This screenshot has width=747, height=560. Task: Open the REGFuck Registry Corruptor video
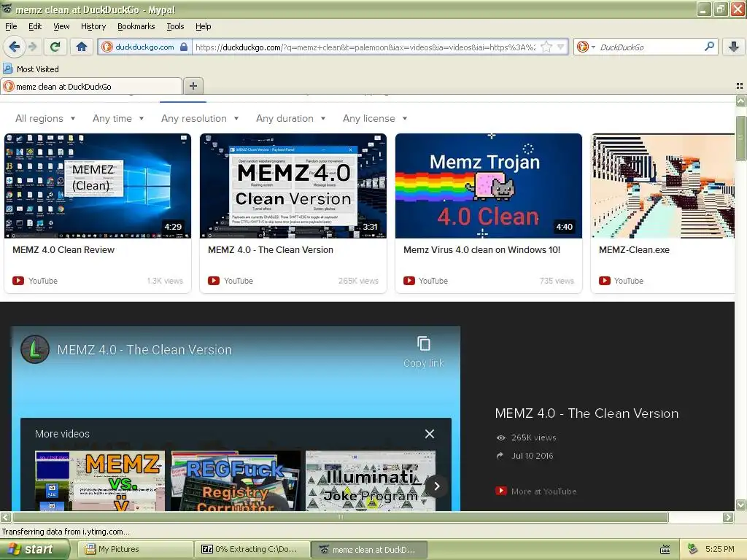click(x=236, y=481)
